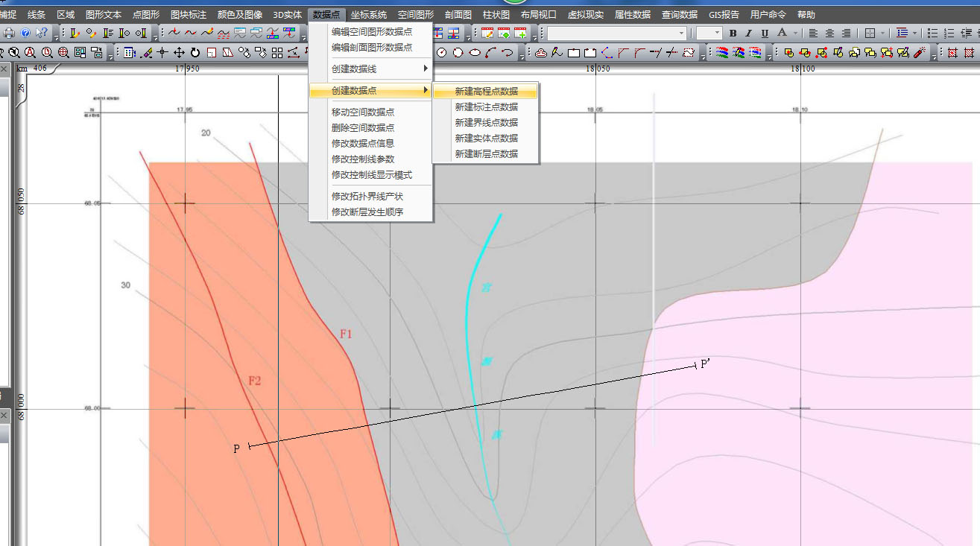980x546 pixels.
Task: Choose 修改数据点信息 from the menu
Action: [371, 143]
